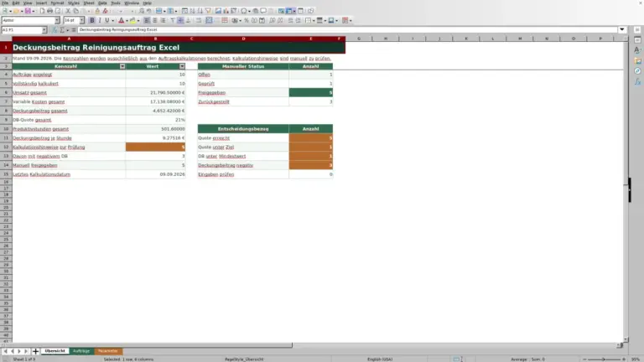The image size is (644, 362).
Task: Open the Kennzahl column filter dropdown
Action: click(x=122, y=66)
